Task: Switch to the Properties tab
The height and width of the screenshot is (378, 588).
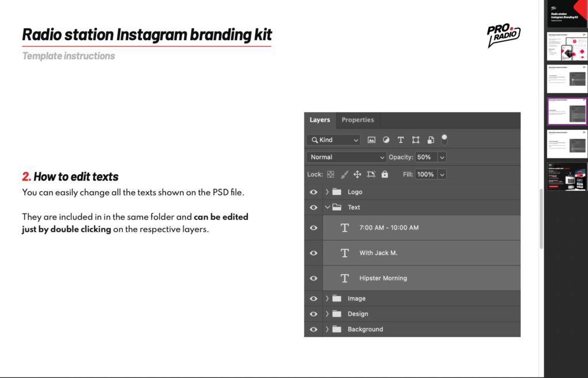Action: tap(358, 120)
